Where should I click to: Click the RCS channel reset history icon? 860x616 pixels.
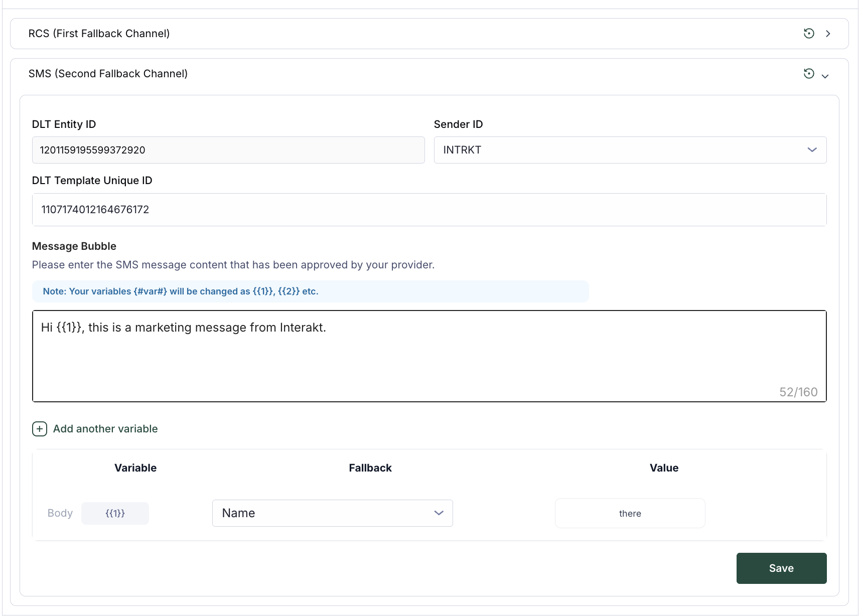808,34
